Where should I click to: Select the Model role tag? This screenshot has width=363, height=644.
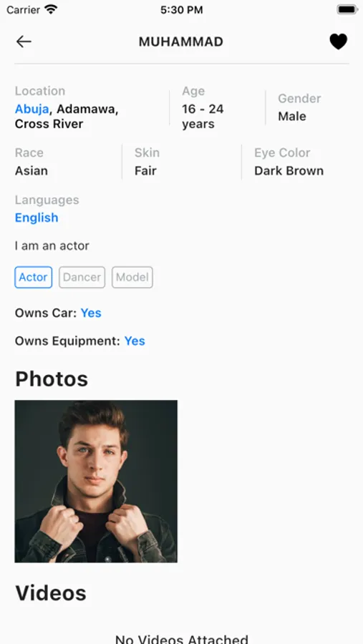click(132, 277)
